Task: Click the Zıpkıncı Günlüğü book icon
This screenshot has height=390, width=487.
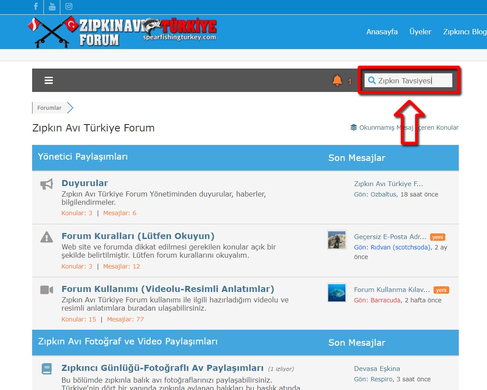Action: pyautogui.click(x=47, y=369)
